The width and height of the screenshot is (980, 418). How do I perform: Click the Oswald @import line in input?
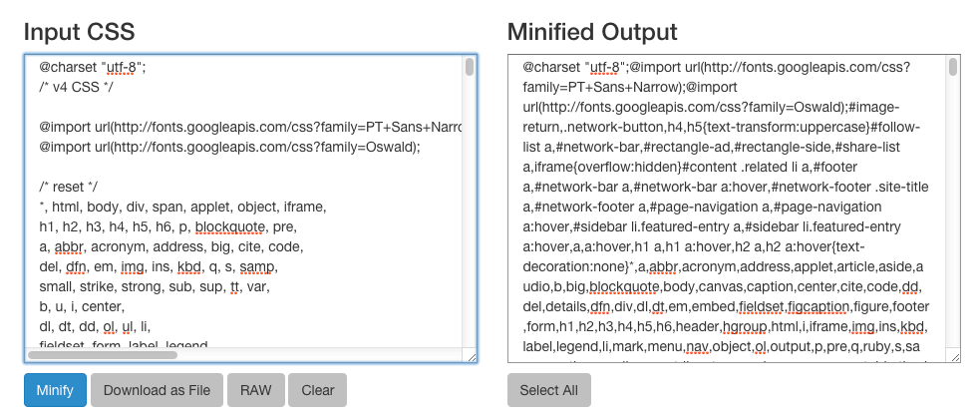click(x=229, y=147)
